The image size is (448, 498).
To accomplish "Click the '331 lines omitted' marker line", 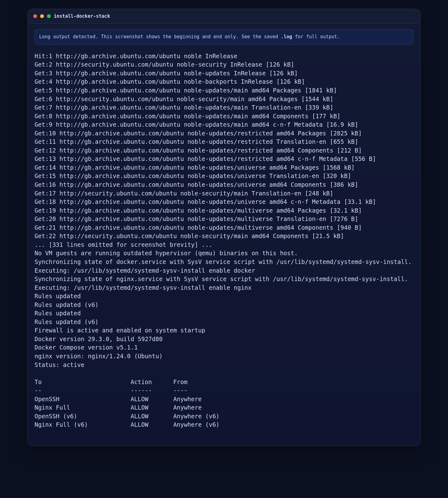I will click(x=124, y=245).
